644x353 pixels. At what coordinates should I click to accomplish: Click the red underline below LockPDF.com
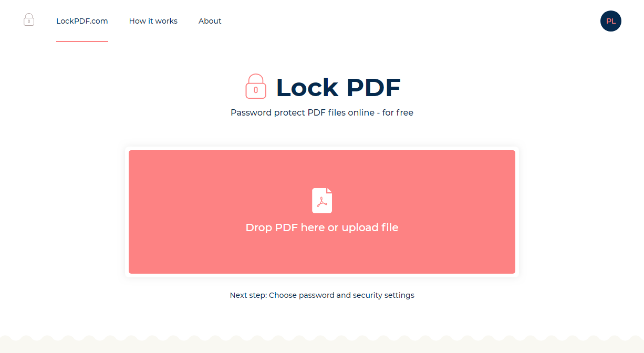82,40
